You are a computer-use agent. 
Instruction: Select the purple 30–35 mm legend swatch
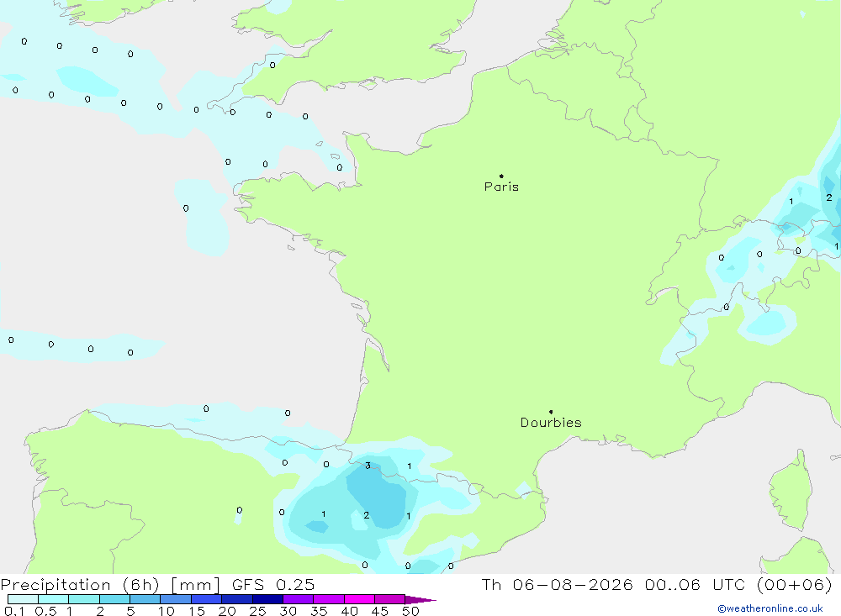click(x=298, y=599)
